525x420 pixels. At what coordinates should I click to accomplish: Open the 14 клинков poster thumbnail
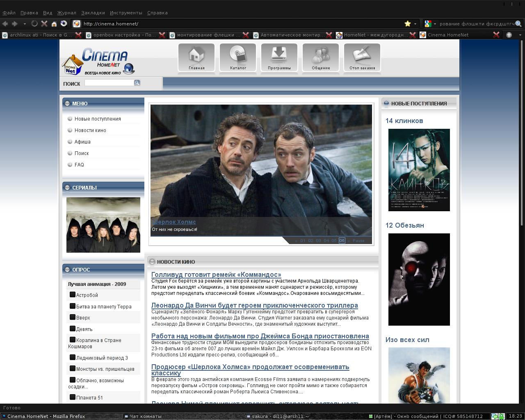click(419, 170)
